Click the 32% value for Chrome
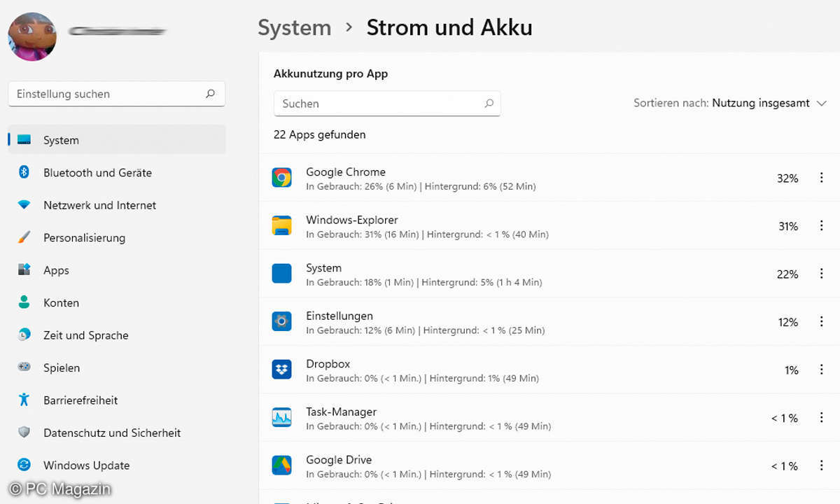This screenshot has width=840, height=504. (787, 178)
